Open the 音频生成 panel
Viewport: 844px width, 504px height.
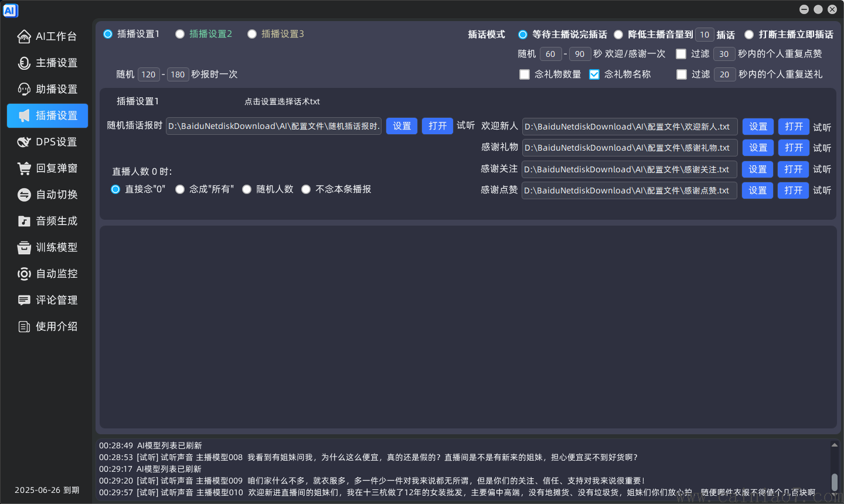[x=47, y=221]
